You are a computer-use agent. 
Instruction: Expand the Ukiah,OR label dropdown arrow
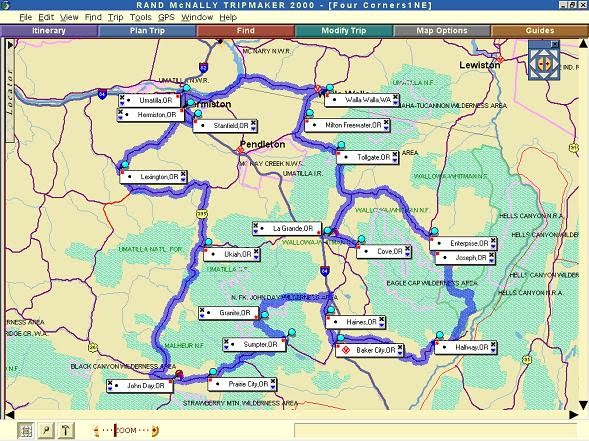(256, 257)
